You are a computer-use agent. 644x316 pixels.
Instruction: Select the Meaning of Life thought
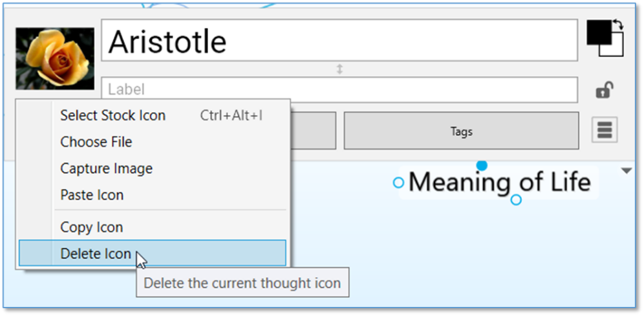[499, 182]
